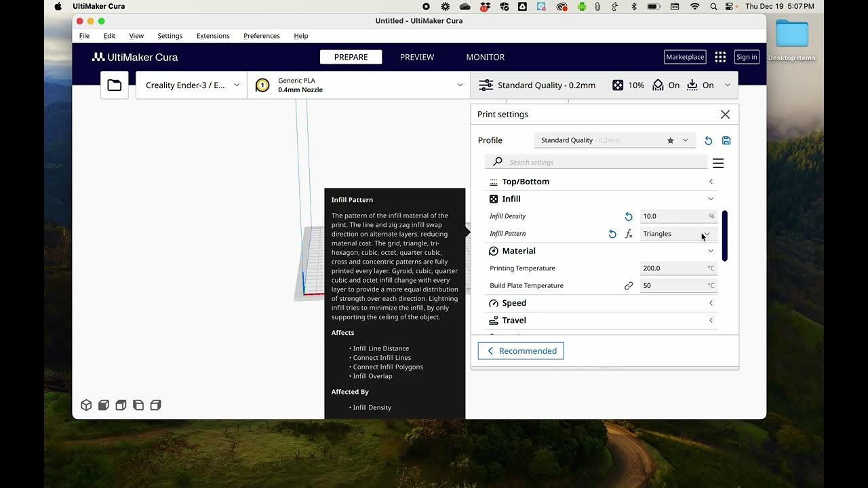Open Wi-Fi status in menu bar
Screen dimensions: 868x488
(x=694, y=6)
